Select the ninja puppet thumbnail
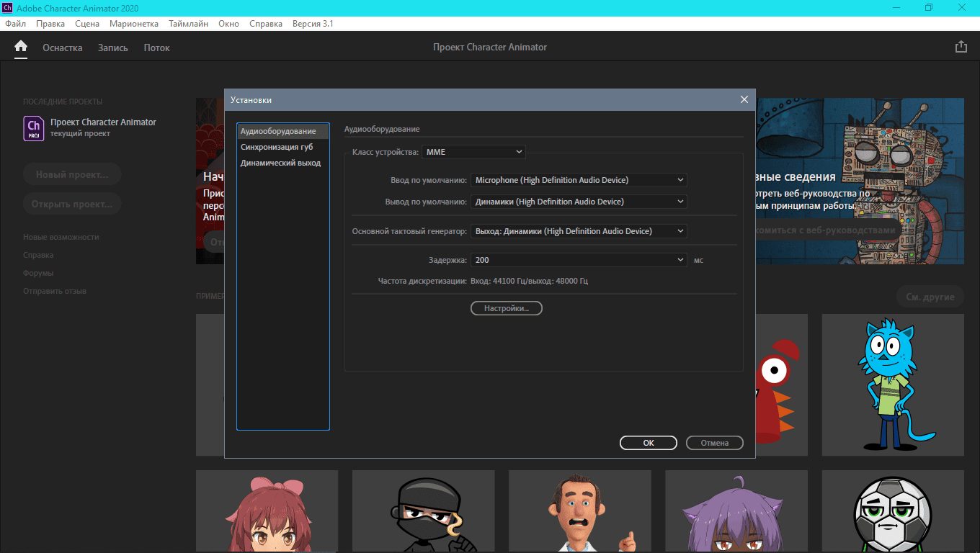 [x=424, y=511]
